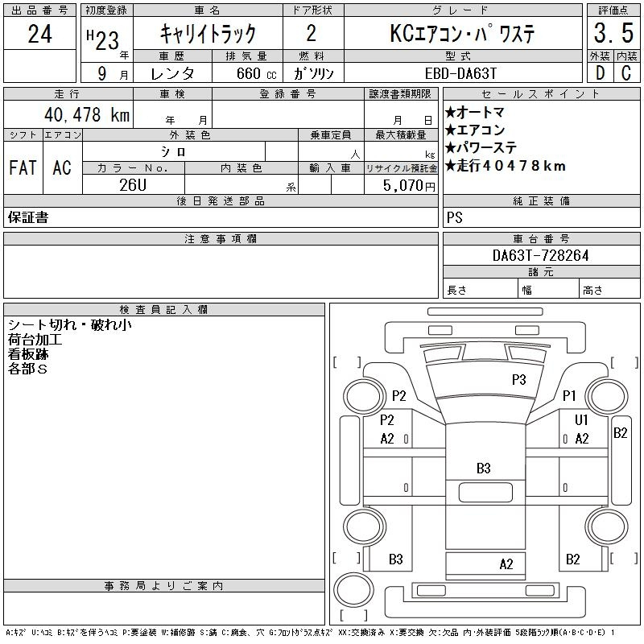
Task: Select the first registration year H23
Action: click(103, 39)
